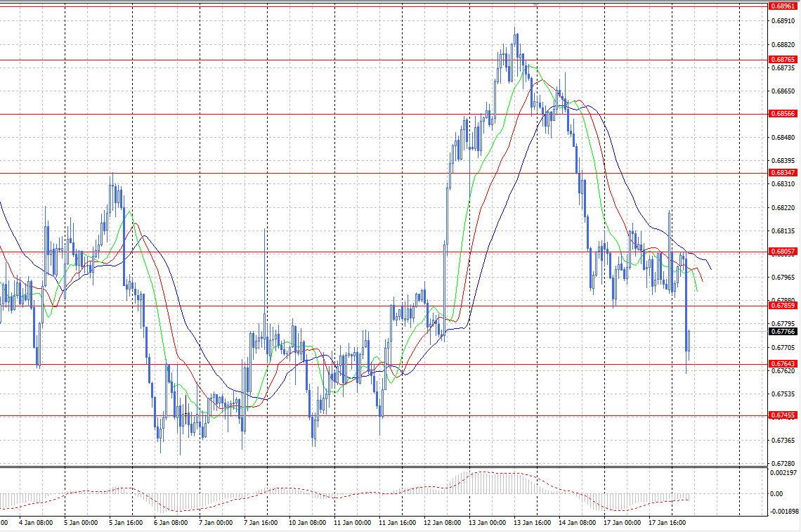Click the 17 Jan 16:00 time label

tap(667, 523)
